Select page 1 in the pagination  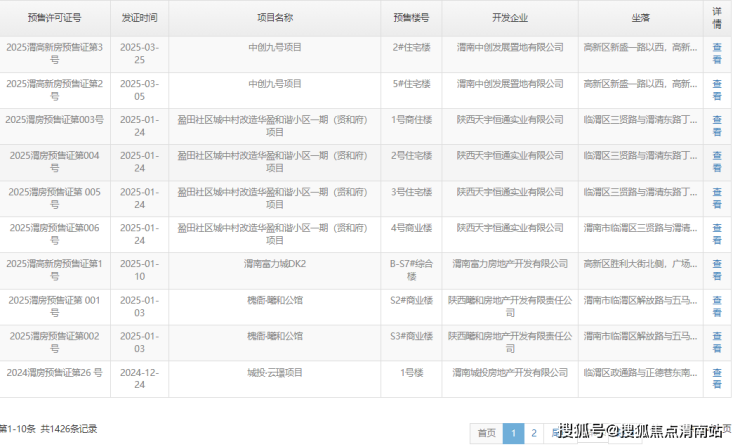click(512, 433)
